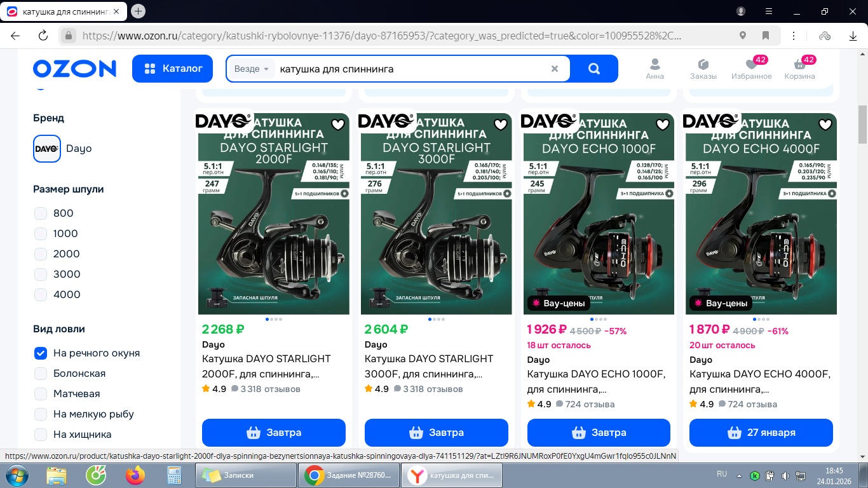
Task: Enable the Болонская fishing type filter
Action: click(41, 374)
